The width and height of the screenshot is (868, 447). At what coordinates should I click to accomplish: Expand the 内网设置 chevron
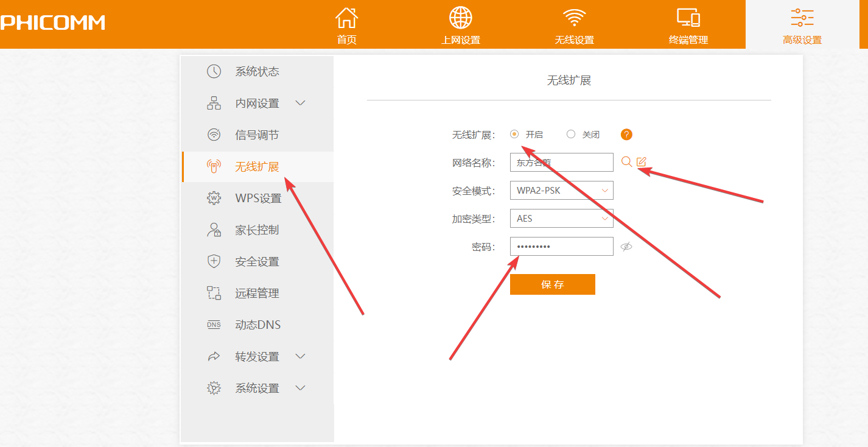300,103
